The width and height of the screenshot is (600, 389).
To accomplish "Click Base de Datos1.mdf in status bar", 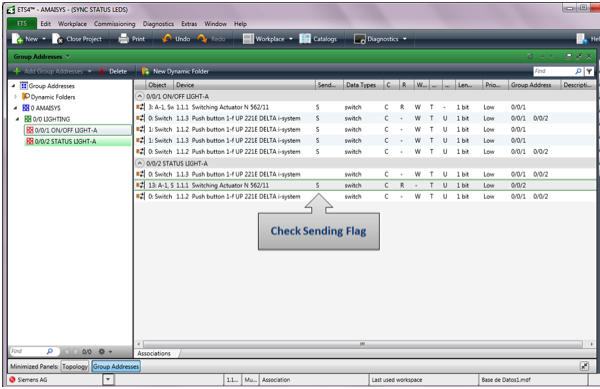I will 506,380.
